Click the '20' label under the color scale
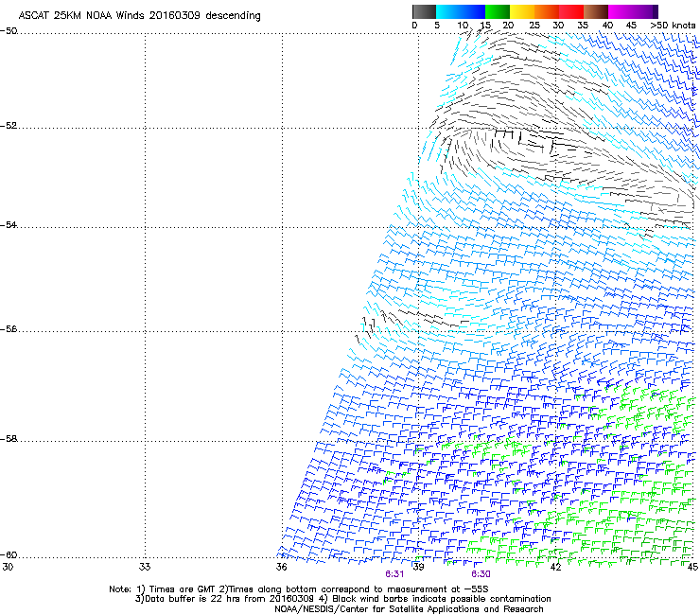This screenshot has width=700, height=615. click(509, 26)
